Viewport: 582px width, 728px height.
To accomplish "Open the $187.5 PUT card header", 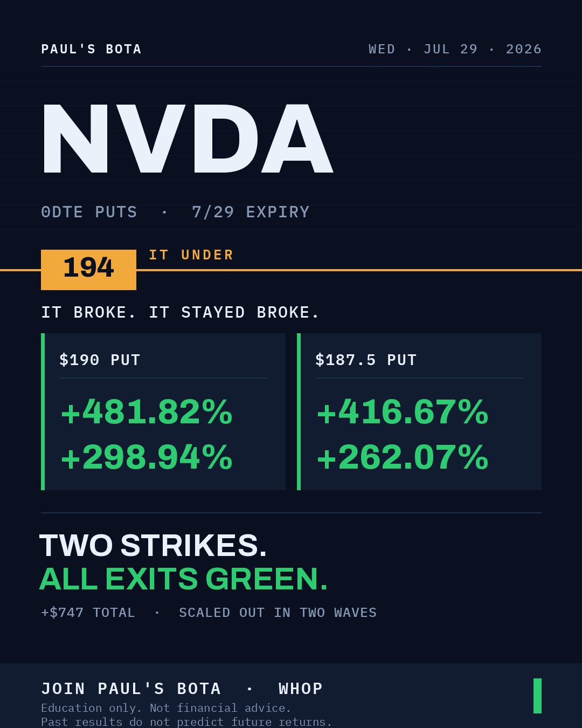I will tap(366, 360).
